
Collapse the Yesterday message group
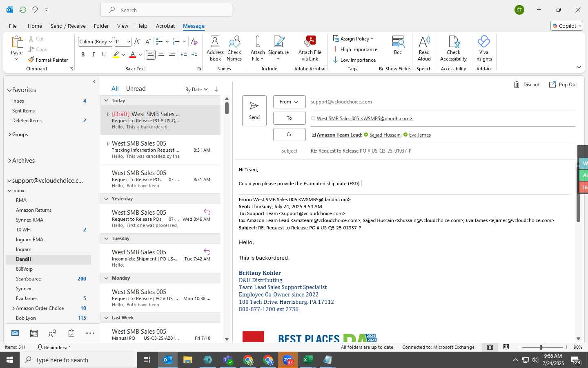pyautogui.click(x=106, y=199)
